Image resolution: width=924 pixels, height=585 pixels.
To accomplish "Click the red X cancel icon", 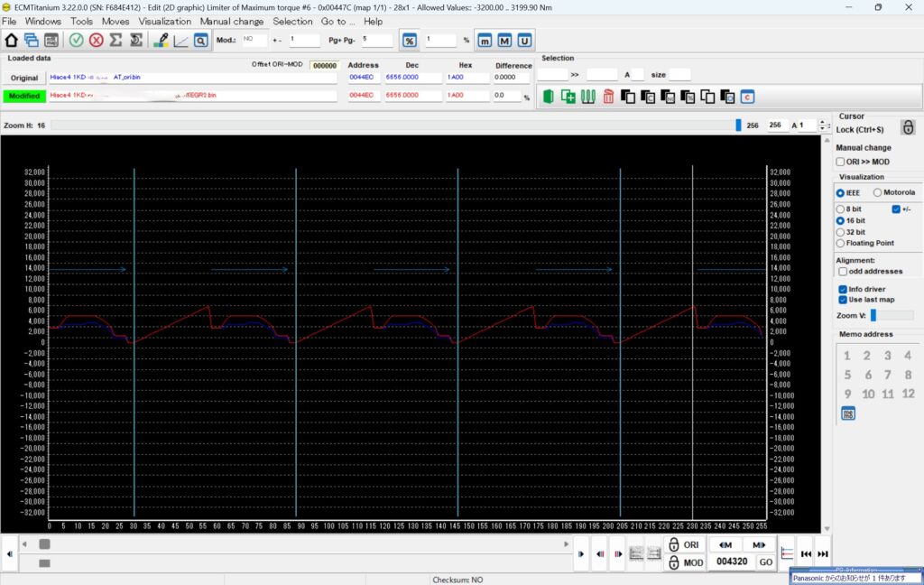I will point(96,40).
